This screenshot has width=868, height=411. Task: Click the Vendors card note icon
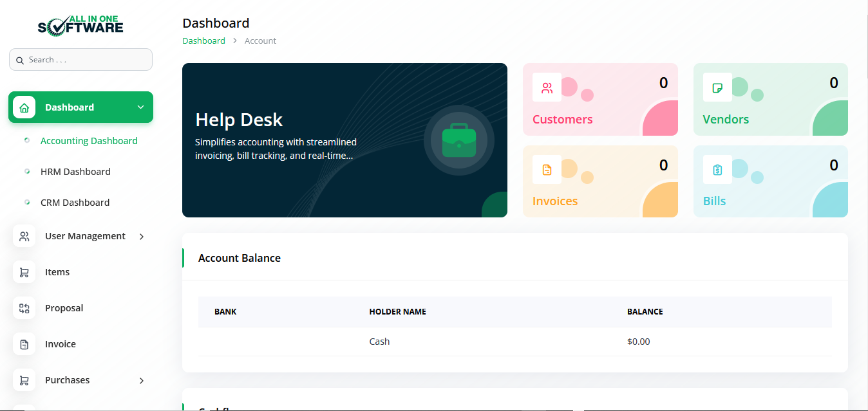point(717,87)
